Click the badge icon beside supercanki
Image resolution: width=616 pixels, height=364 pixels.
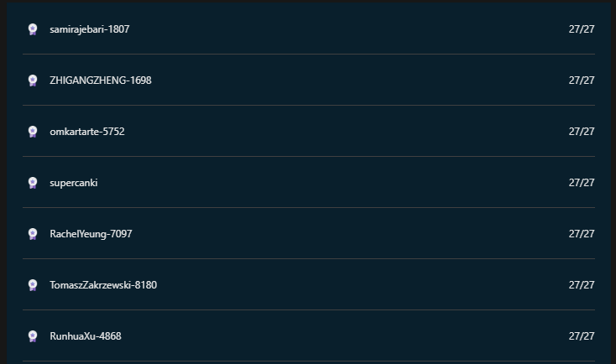pos(33,183)
